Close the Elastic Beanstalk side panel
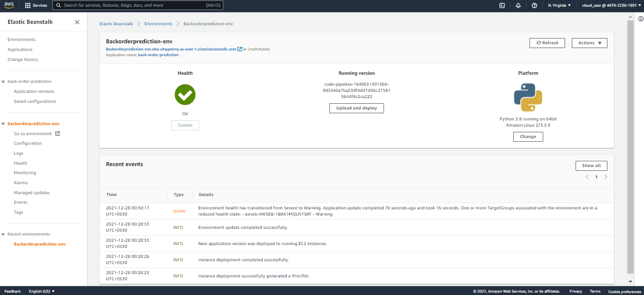Screen dimensions: 644x295 [77, 22]
